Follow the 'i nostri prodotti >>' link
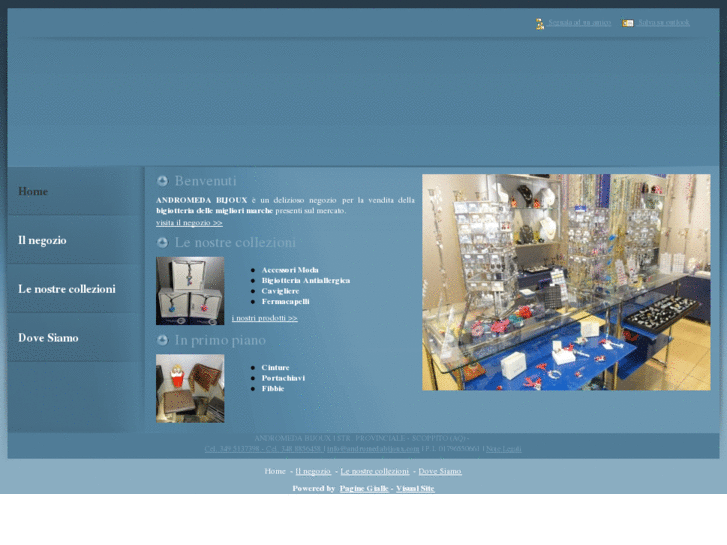The height and width of the screenshot is (545, 727). tap(265, 318)
